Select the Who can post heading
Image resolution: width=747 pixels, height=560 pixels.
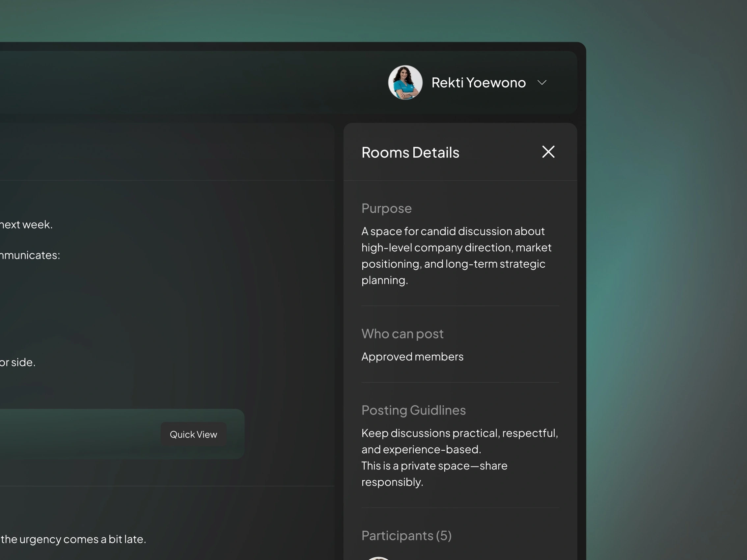pyautogui.click(x=402, y=333)
